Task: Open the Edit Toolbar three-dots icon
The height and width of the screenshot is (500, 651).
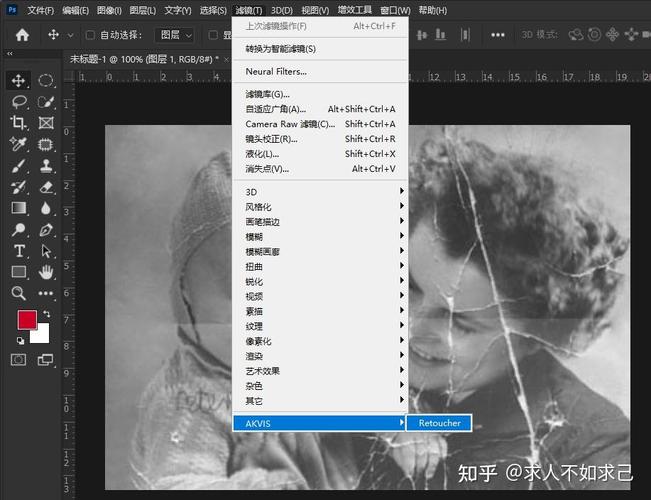Action: point(46,293)
